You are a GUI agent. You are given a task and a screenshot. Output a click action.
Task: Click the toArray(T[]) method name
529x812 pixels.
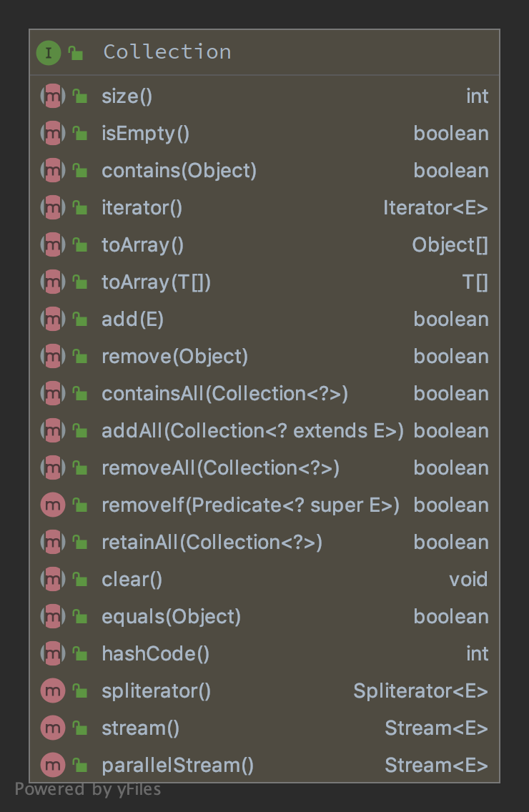(x=156, y=282)
